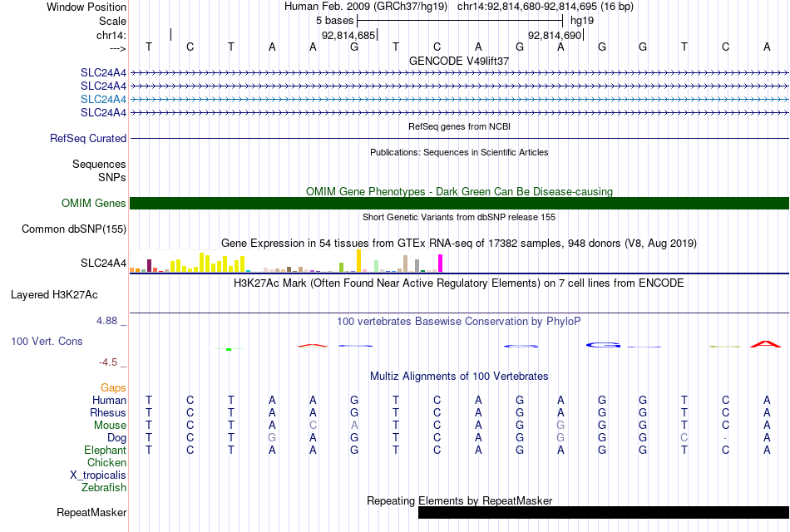The image size is (790, 532).
Task: Click the dark maroon GTEx expression bar
Action: point(149,265)
